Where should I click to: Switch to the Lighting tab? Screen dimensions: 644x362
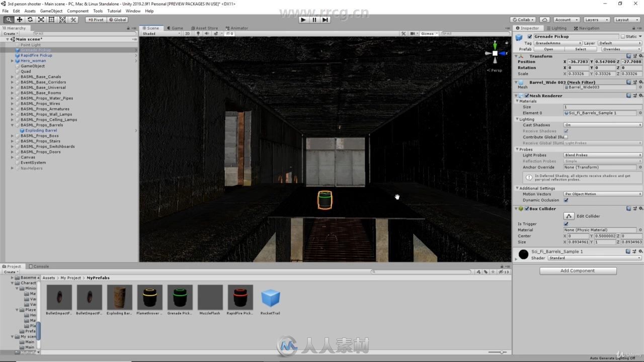(x=556, y=28)
